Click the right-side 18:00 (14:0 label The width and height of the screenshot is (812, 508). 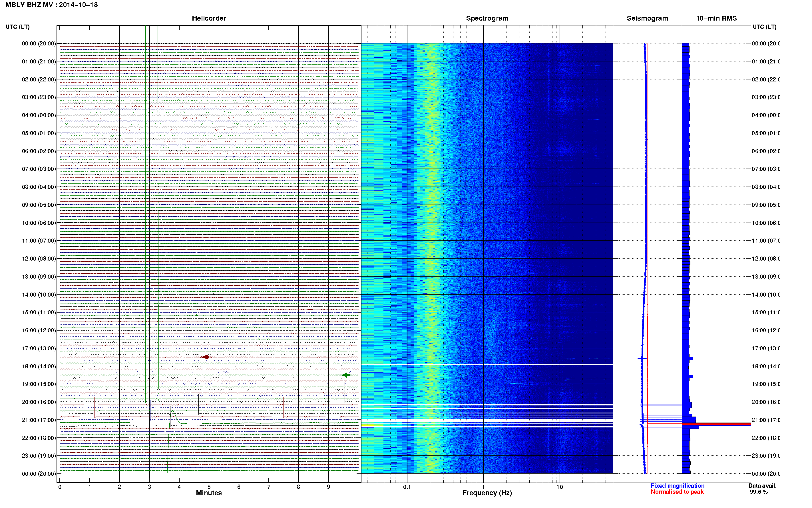(766, 366)
